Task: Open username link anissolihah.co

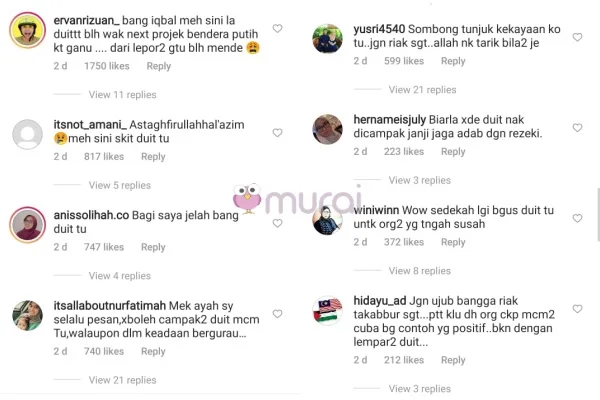Action: [91, 215]
